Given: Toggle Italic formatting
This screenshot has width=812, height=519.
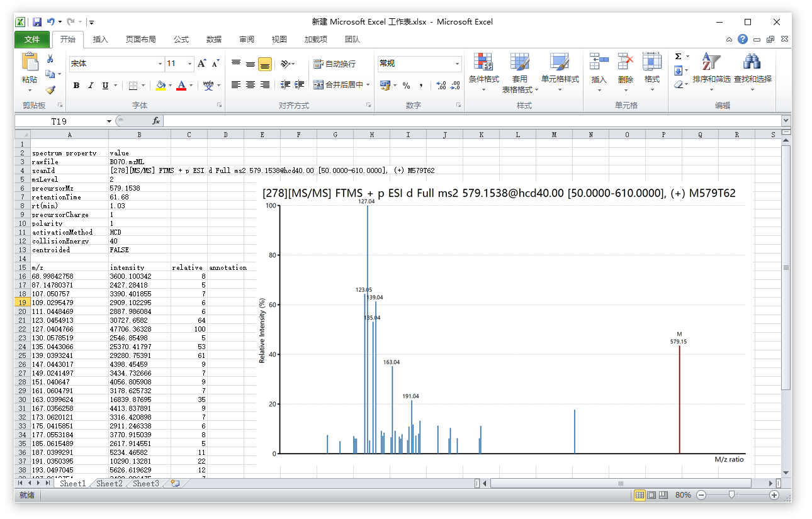Looking at the screenshot, I should click(91, 86).
